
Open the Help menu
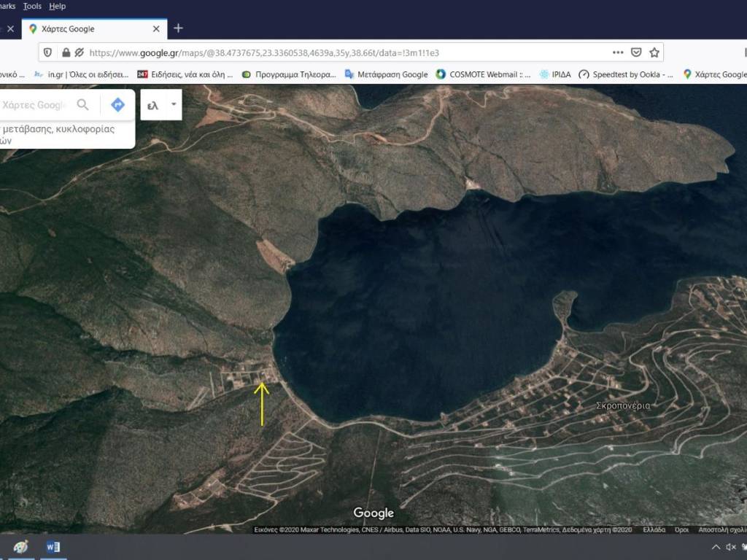(57, 6)
